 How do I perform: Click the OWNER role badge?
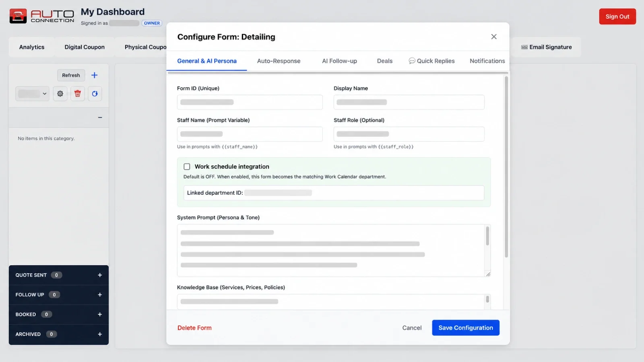coord(152,23)
